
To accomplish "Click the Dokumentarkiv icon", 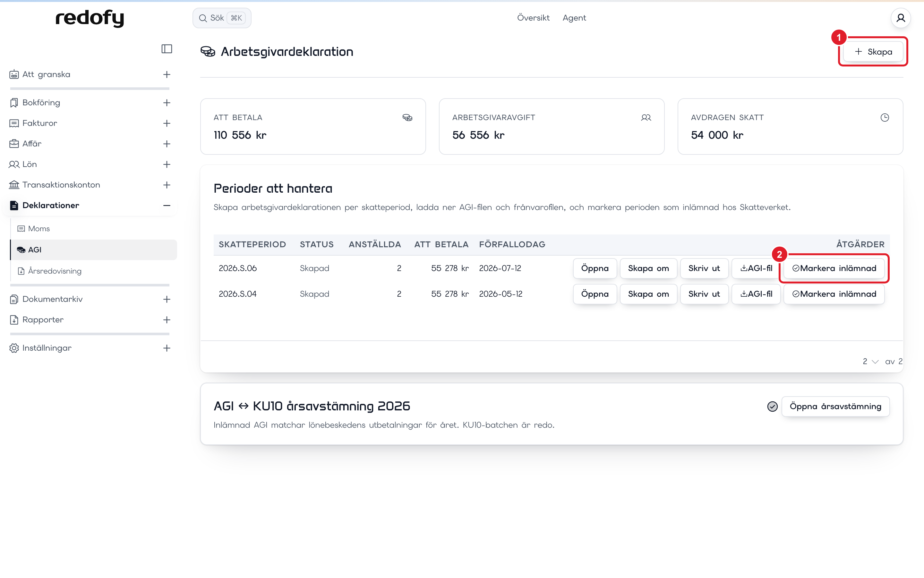I will [x=14, y=299].
